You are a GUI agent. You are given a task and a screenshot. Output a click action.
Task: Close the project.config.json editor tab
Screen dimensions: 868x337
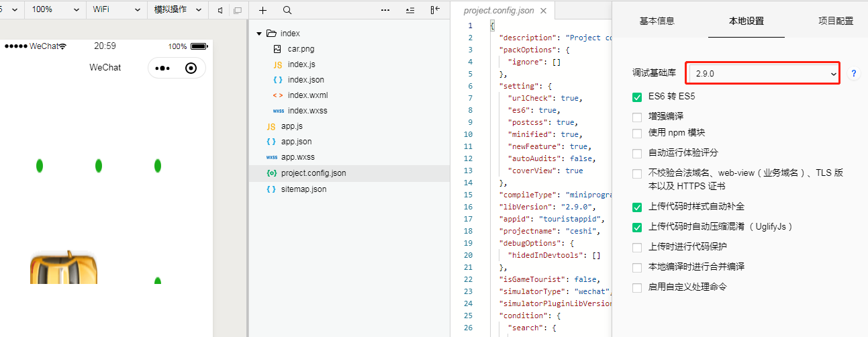click(543, 11)
